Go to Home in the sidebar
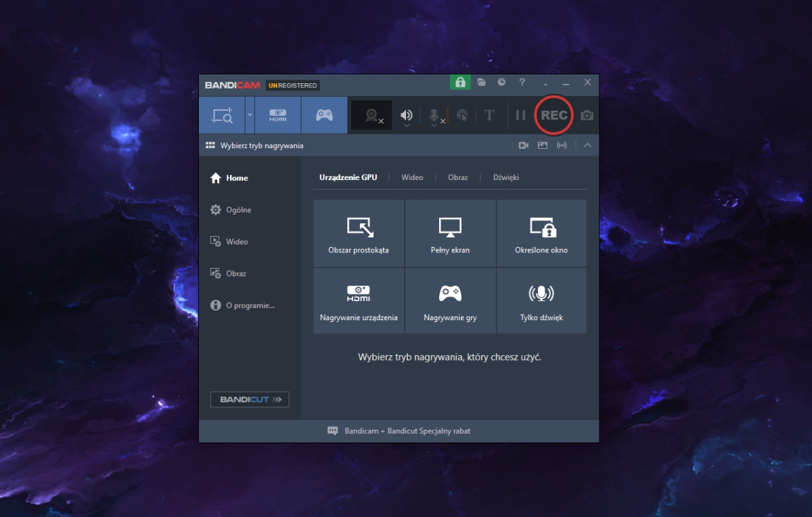Viewport: 812px width, 517px height. point(229,178)
